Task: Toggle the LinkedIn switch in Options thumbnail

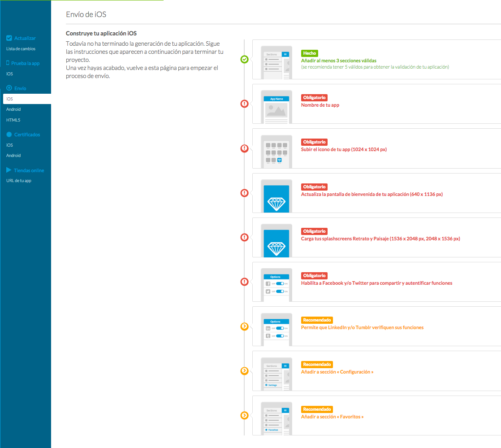Action: [x=280, y=328]
